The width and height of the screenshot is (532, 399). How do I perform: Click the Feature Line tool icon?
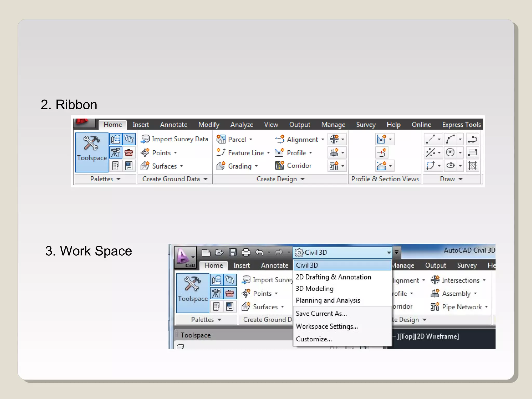[x=221, y=152]
